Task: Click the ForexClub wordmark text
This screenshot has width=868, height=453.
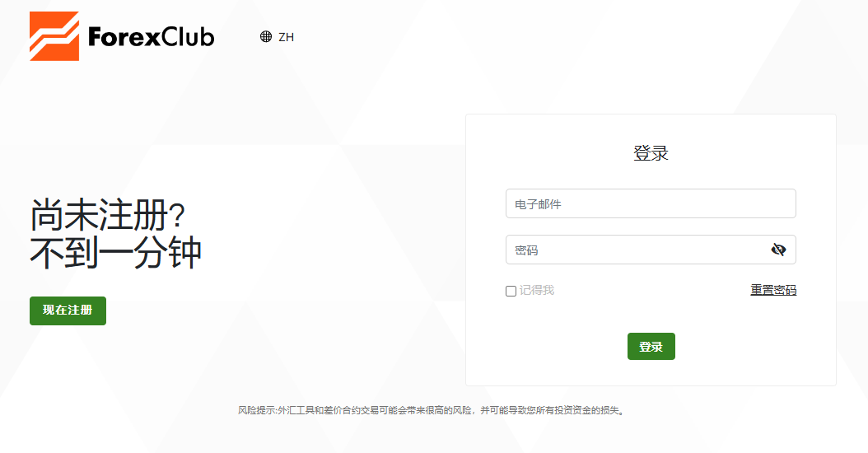Action: pos(152,37)
